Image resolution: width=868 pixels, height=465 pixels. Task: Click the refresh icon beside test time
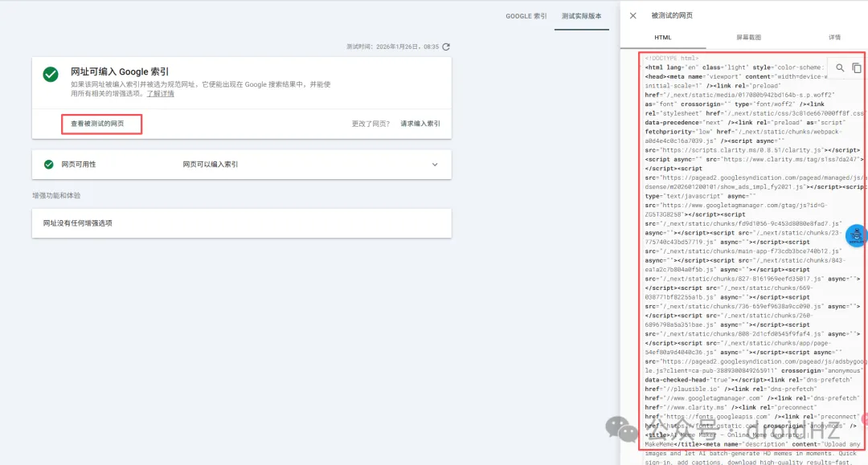pyautogui.click(x=446, y=47)
